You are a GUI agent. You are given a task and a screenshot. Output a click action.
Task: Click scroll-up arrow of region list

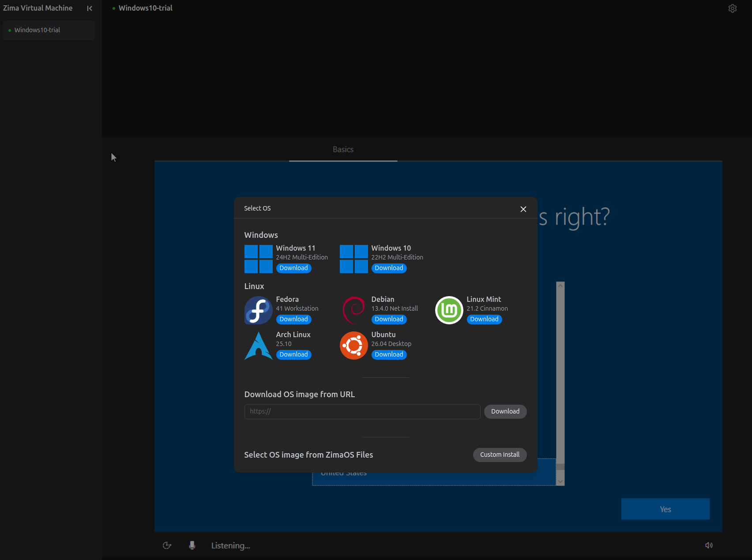(560, 286)
